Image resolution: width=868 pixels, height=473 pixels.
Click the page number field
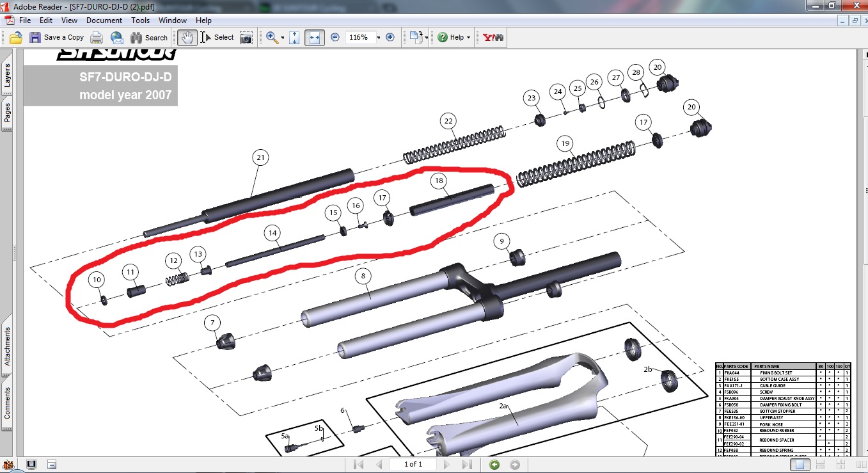coord(412,464)
